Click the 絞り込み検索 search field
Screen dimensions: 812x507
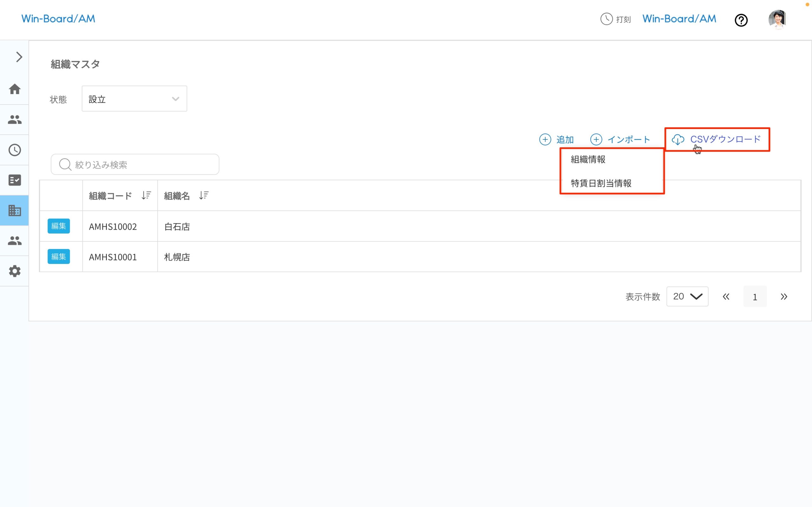135,164
